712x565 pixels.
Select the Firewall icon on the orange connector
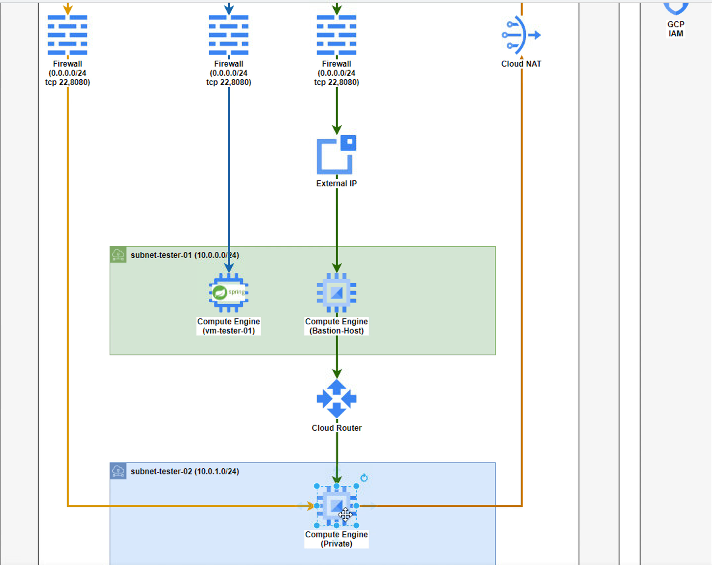pyautogui.click(x=68, y=35)
